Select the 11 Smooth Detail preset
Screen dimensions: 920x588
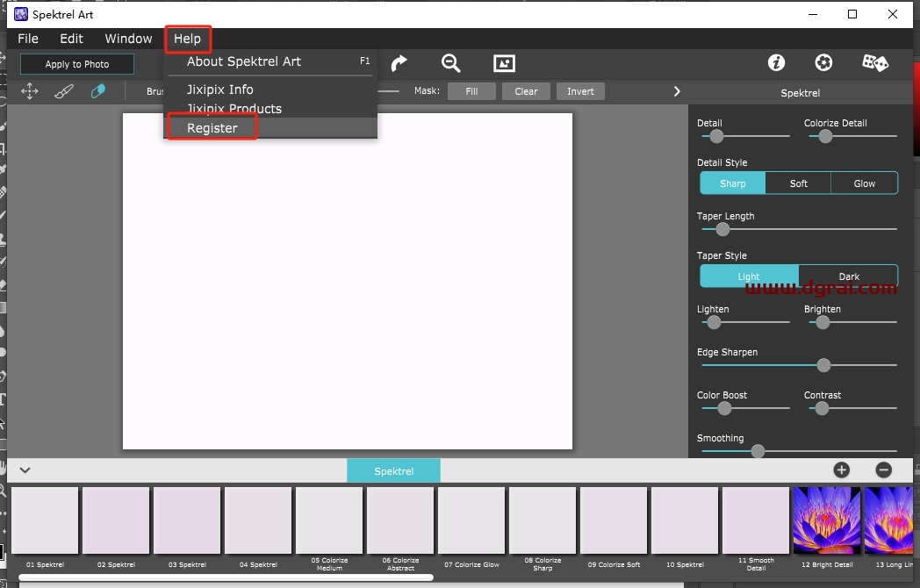point(756,520)
